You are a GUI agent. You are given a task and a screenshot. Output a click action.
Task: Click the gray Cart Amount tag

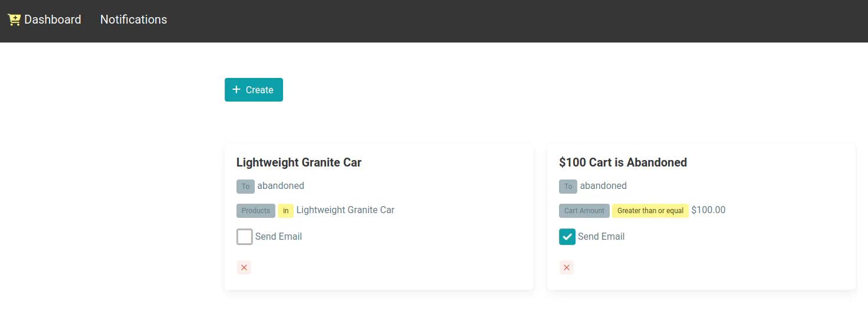pyautogui.click(x=584, y=211)
